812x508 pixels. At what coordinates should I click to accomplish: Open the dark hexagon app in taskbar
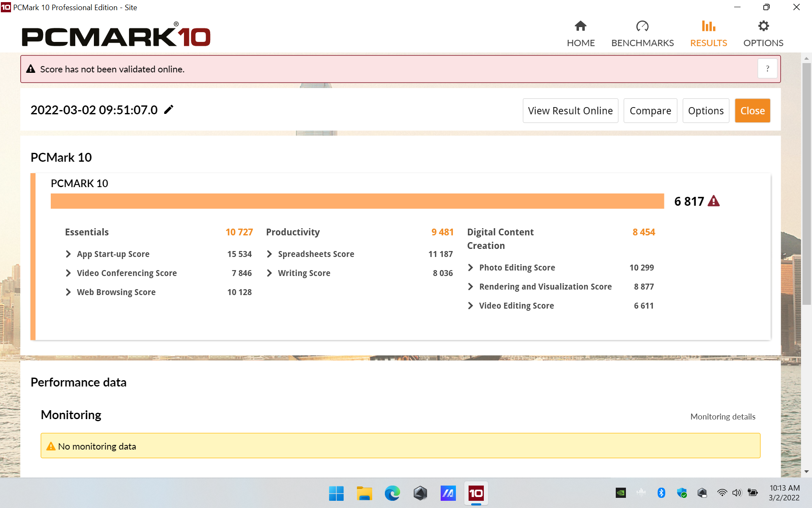pyautogui.click(x=420, y=493)
